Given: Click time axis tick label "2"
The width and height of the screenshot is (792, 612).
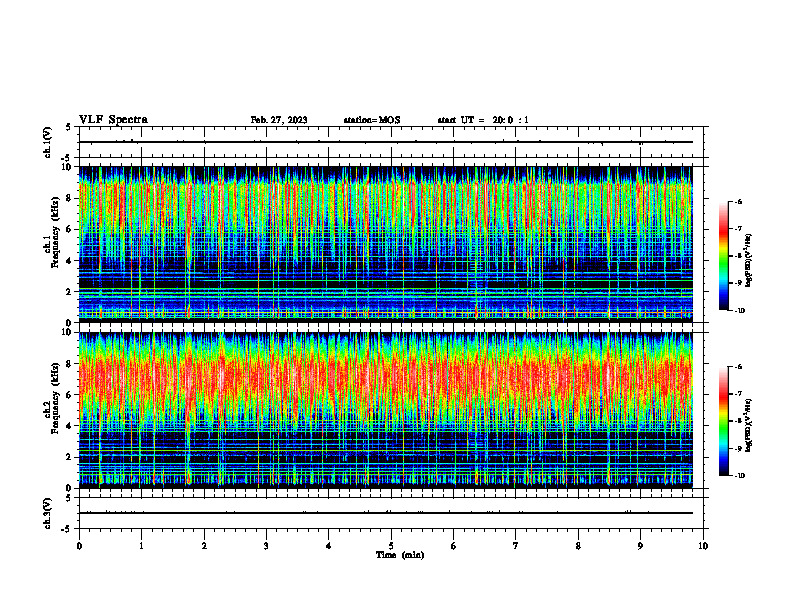Looking at the screenshot, I should click(204, 546).
